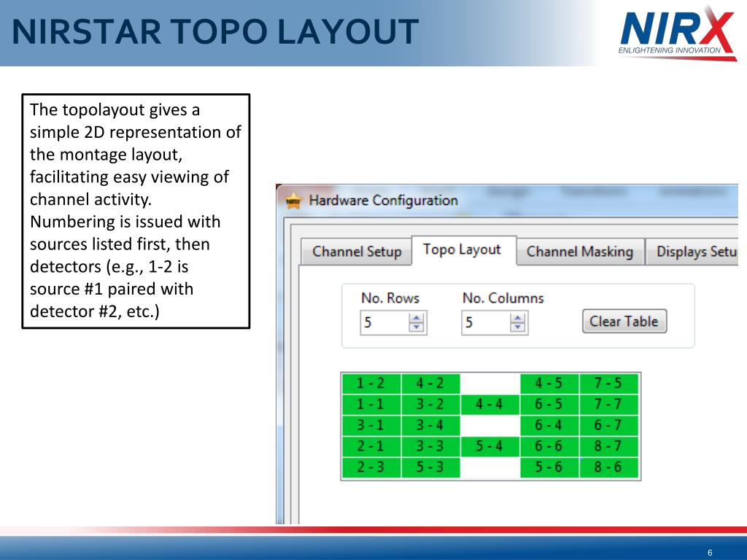The width and height of the screenshot is (747, 560).
Task: Select topo cell 6 - 5
Action: pyautogui.click(x=549, y=404)
